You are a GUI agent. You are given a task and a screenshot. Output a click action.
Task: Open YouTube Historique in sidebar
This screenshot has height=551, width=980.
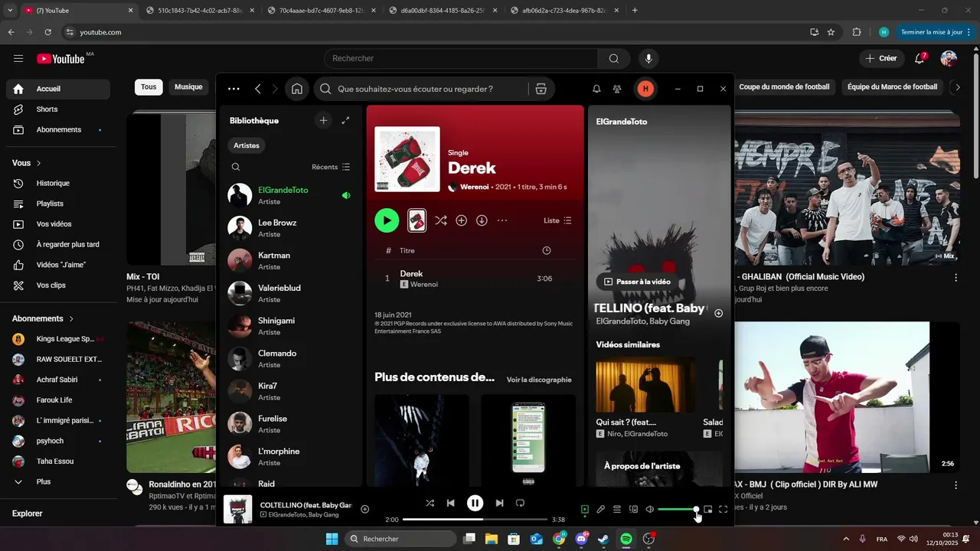(x=58, y=184)
